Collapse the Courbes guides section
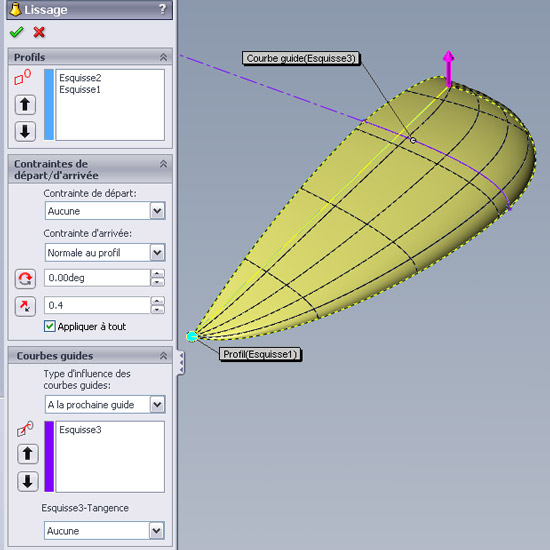 163,356
